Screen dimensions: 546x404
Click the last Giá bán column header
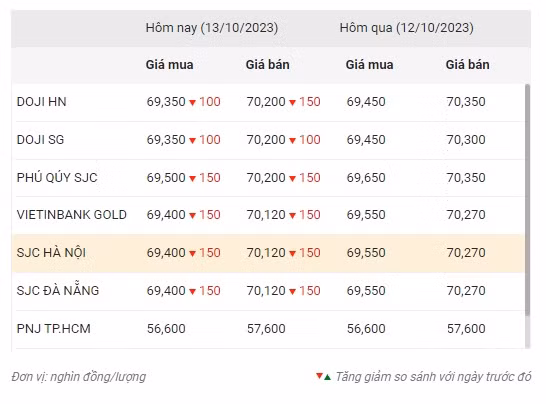coord(467,65)
